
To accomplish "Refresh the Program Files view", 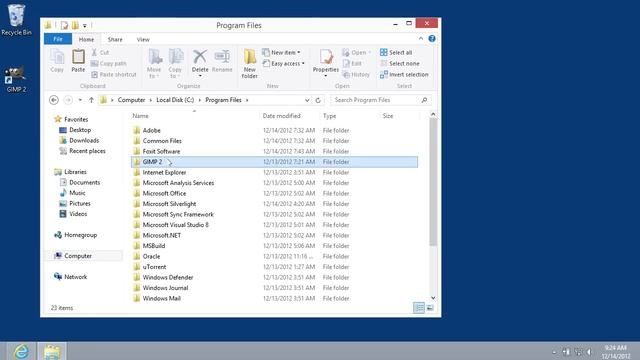I will [318, 100].
